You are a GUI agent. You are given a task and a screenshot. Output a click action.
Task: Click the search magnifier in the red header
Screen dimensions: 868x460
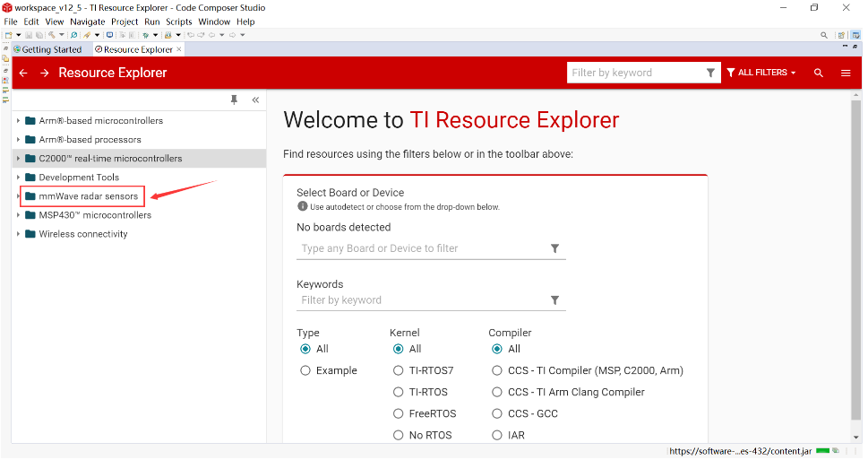[x=818, y=73]
